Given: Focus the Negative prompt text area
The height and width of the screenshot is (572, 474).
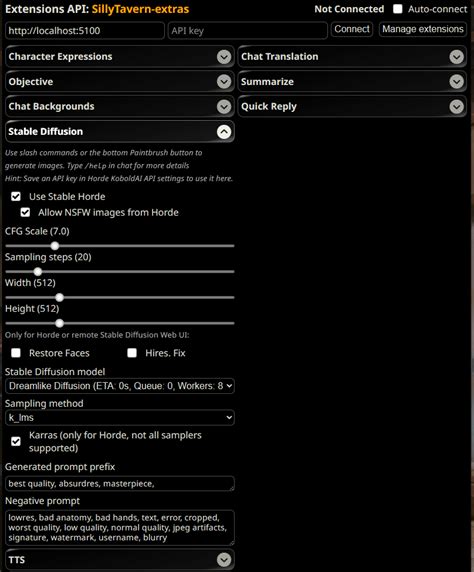Looking at the screenshot, I should [120, 527].
